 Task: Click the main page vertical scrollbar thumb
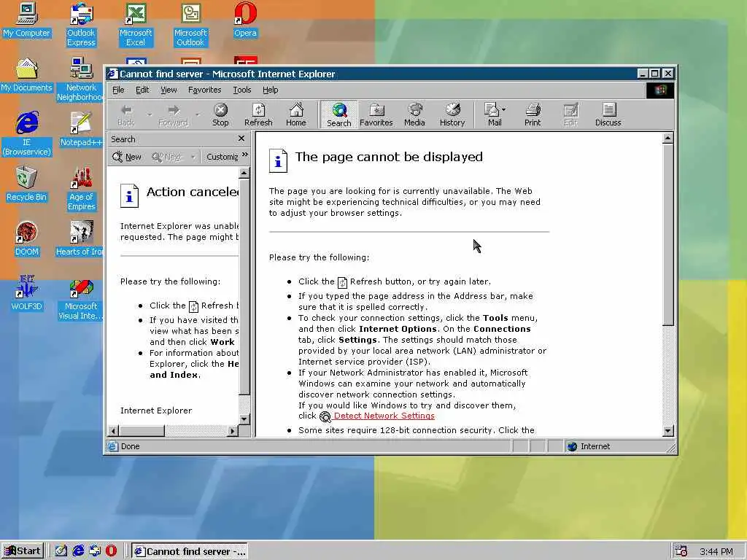(668, 236)
